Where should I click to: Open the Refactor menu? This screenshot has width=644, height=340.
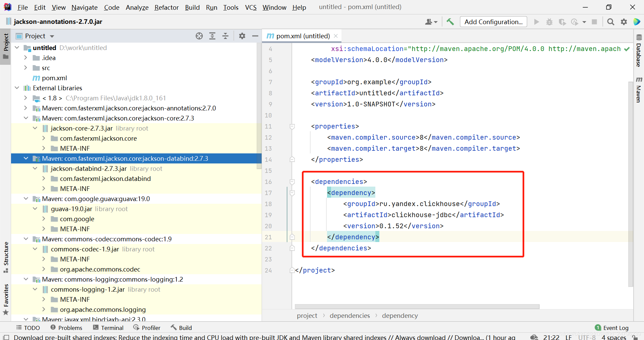pos(166,7)
